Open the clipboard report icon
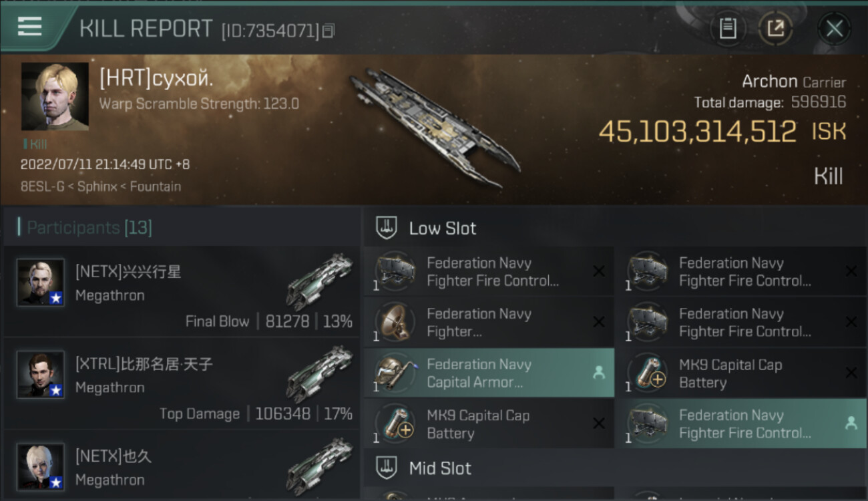Image resolution: width=868 pixels, height=501 pixels. (x=727, y=29)
